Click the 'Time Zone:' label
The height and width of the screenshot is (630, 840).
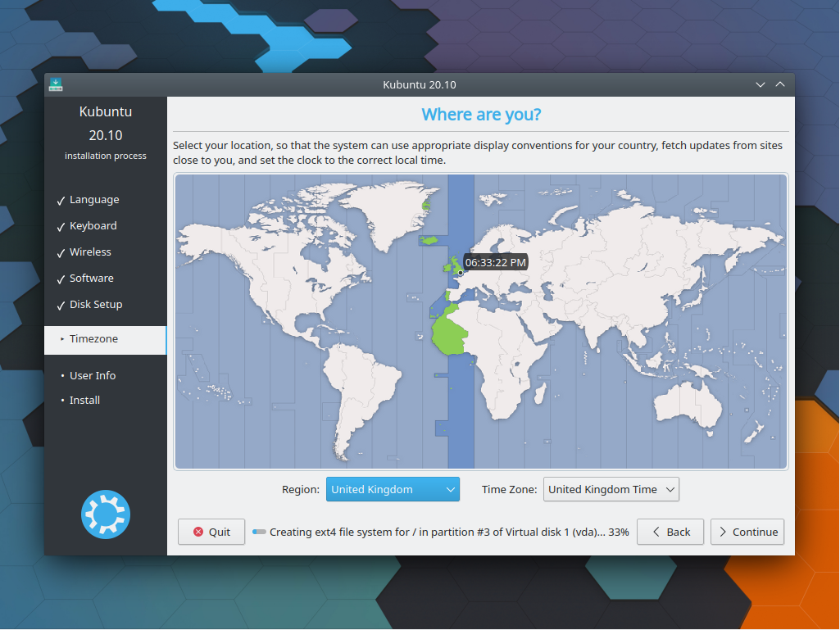tap(509, 489)
